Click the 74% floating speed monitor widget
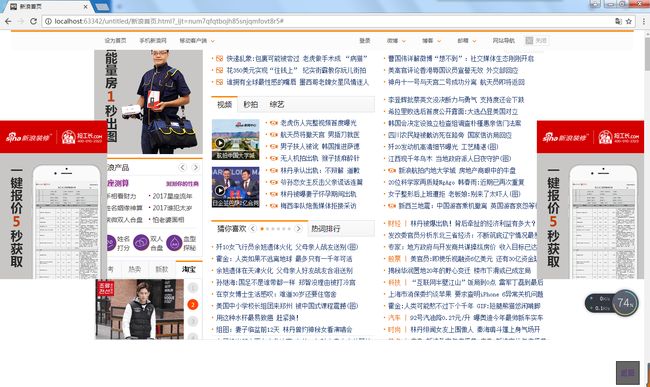Image resolution: width=650 pixels, height=387 pixels. (612, 303)
